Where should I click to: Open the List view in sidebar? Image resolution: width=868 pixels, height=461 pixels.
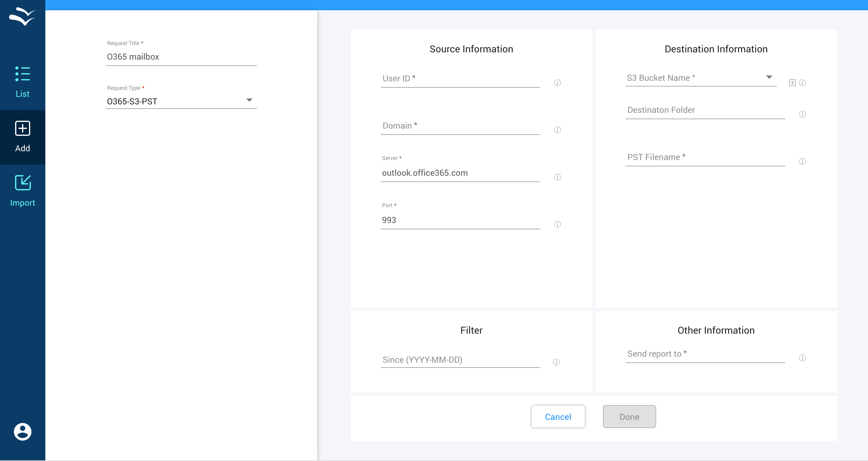coord(23,82)
